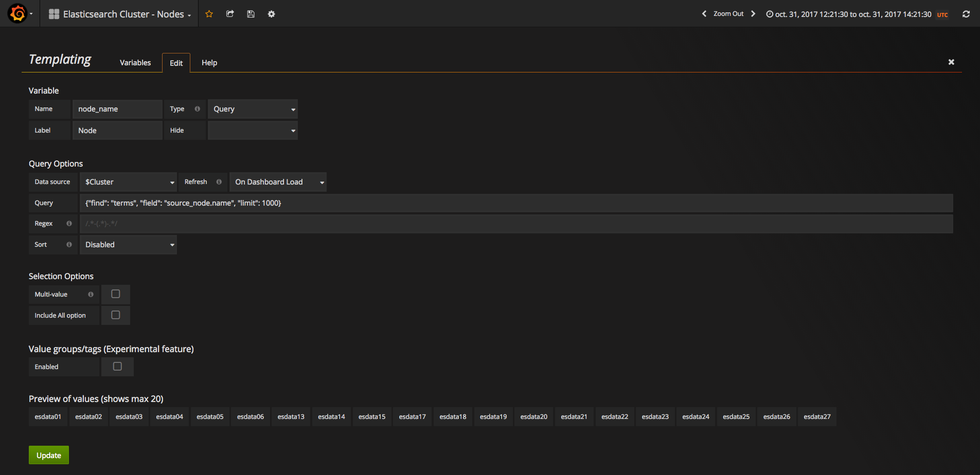Click preview value esdata06
Image resolution: width=980 pixels, height=475 pixels.
pyautogui.click(x=251, y=417)
